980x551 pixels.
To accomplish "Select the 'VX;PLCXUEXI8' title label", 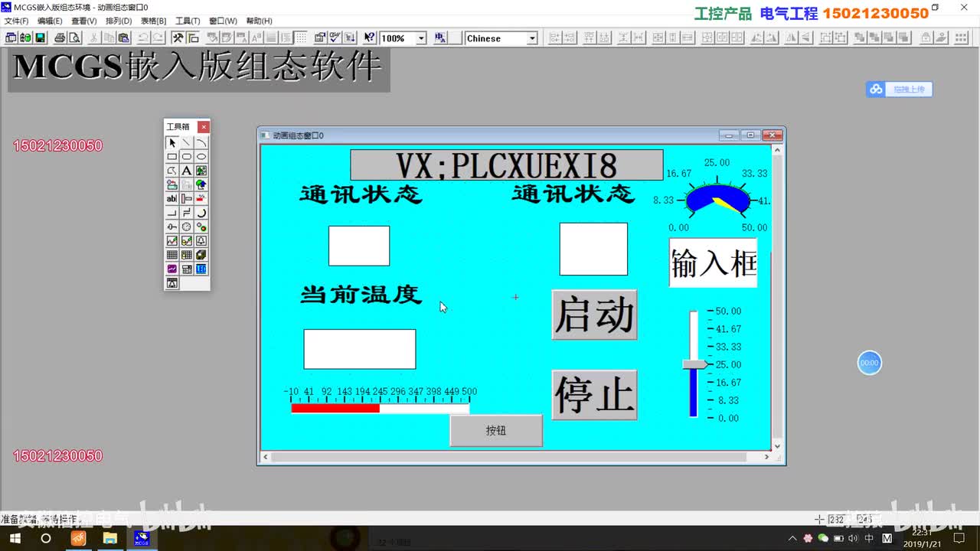I will [507, 165].
